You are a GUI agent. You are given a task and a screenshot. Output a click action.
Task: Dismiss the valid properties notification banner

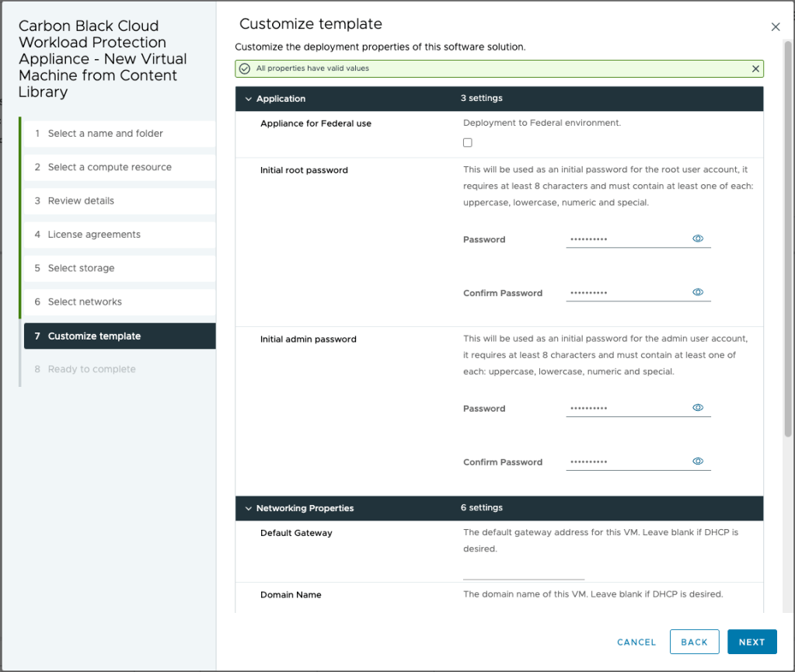click(755, 68)
